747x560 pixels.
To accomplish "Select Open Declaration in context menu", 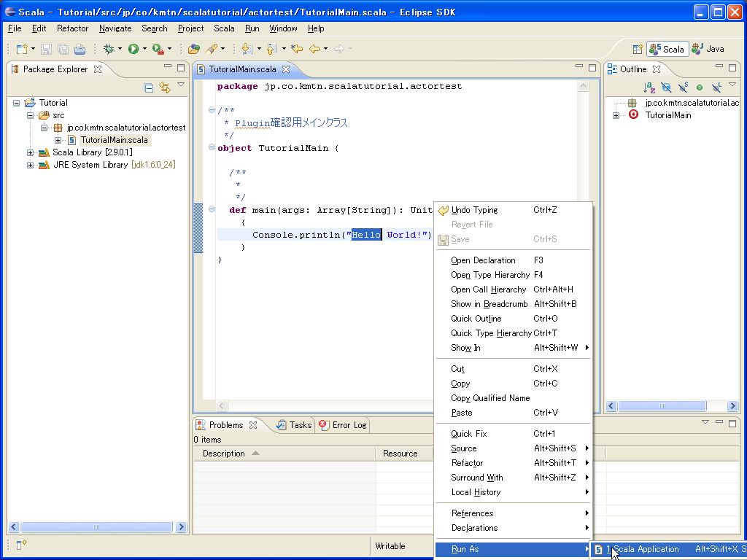I will point(483,260).
